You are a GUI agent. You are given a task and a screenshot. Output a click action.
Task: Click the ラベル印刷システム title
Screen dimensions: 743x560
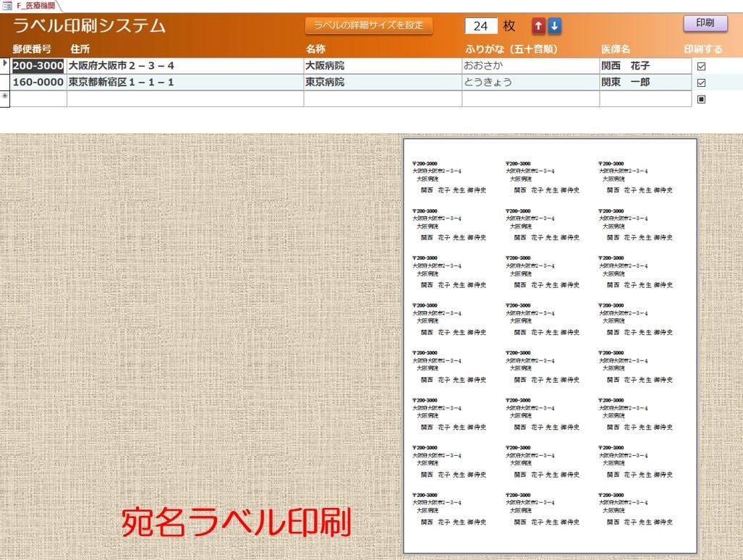point(89,25)
